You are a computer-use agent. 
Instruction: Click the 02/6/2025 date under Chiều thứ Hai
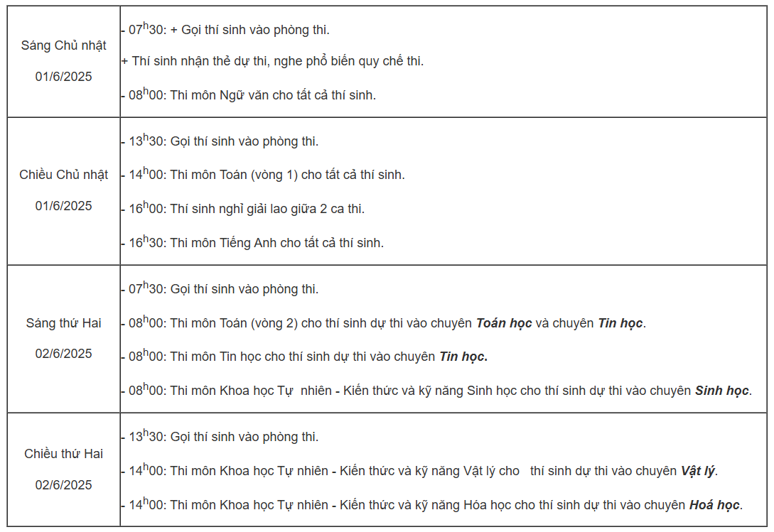tap(63, 485)
